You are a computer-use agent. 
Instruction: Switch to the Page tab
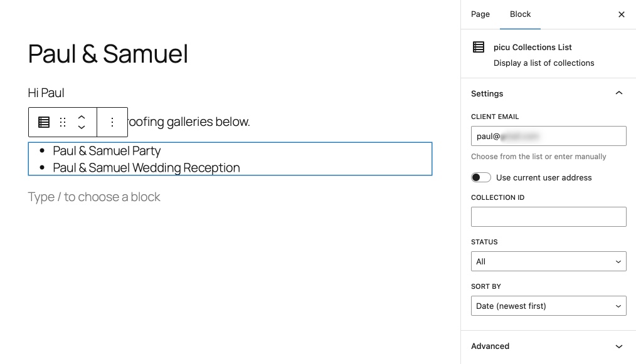point(480,14)
